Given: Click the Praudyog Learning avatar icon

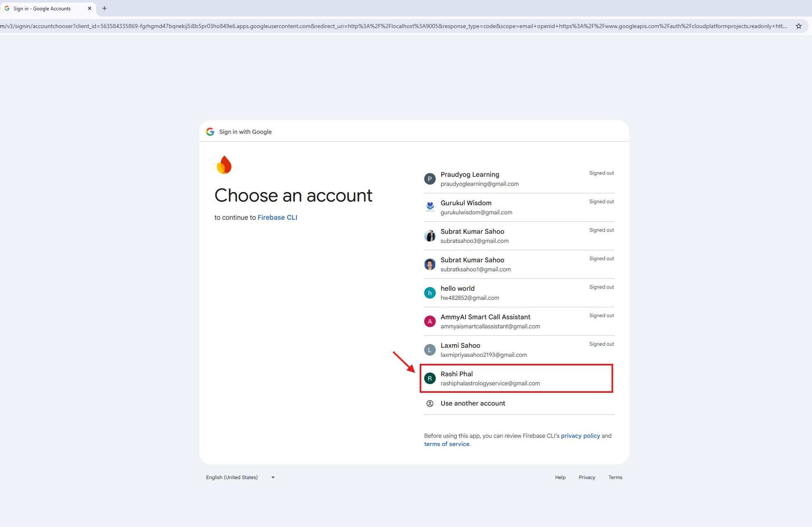Looking at the screenshot, I should 430,179.
